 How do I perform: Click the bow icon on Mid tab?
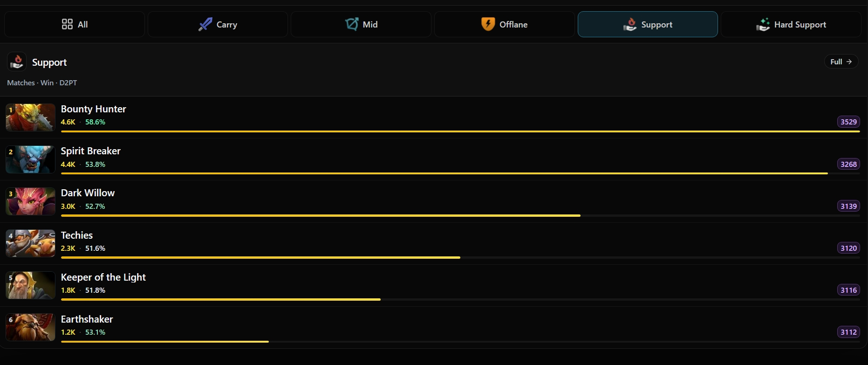(x=352, y=24)
